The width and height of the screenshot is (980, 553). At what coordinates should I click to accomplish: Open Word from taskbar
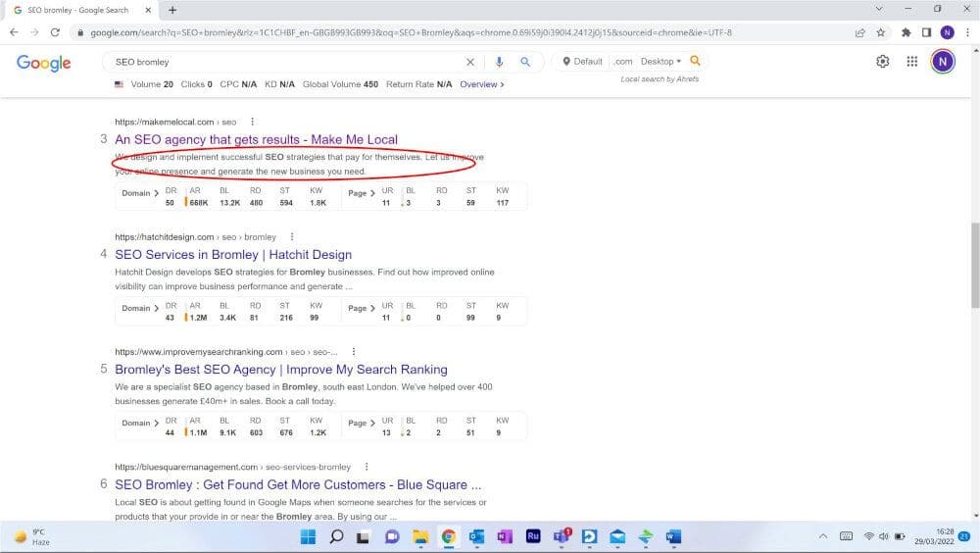[x=674, y=536]
